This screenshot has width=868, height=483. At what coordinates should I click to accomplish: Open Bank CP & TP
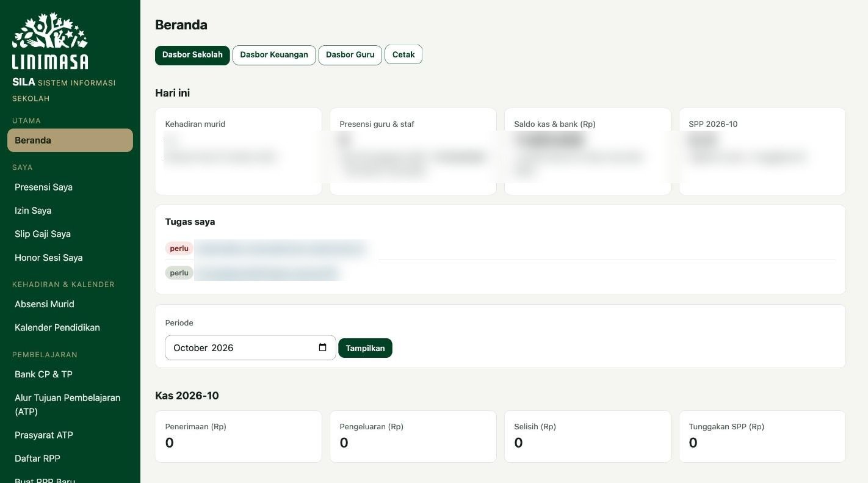tap(70, 374)
